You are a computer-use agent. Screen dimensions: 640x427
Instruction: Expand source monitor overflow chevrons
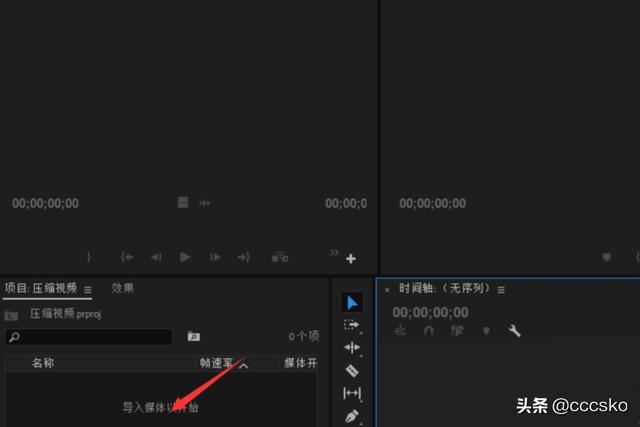(334, 252)
